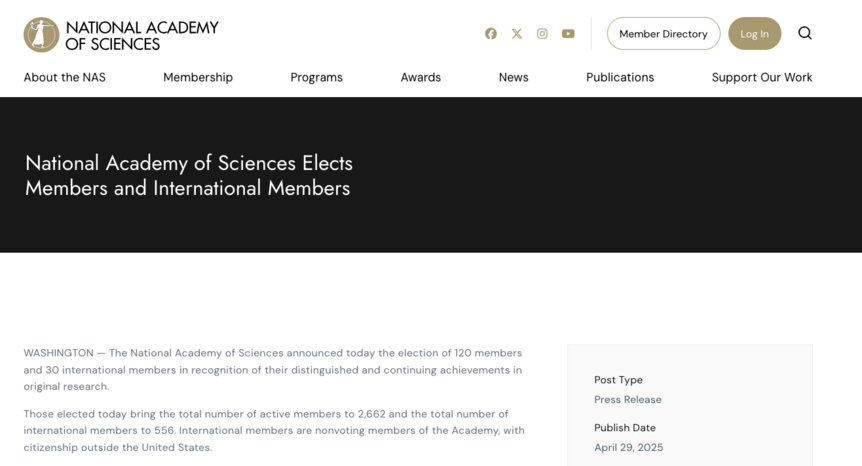Open the Awards menu item
This screenshot has width=862, height=466.
coord(421,77)
